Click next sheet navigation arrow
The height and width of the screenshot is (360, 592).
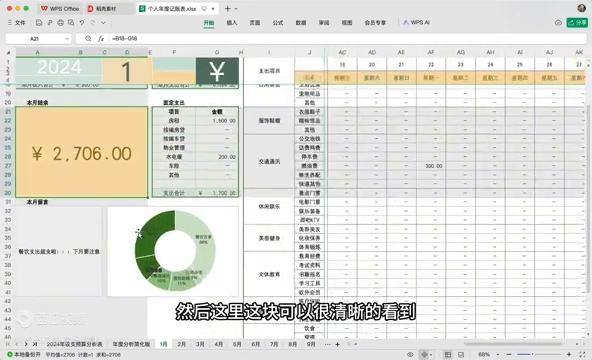coord(26,344)
